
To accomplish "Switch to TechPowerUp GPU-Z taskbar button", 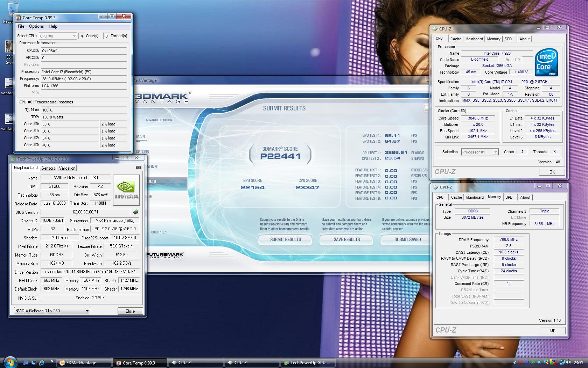I will click(x=308, y=363).
